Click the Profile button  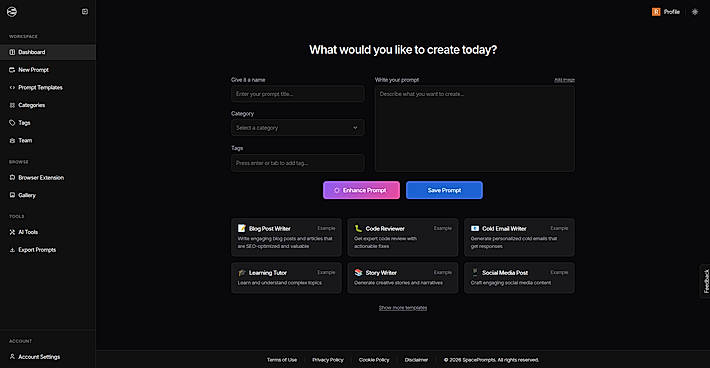pos(666,12)
